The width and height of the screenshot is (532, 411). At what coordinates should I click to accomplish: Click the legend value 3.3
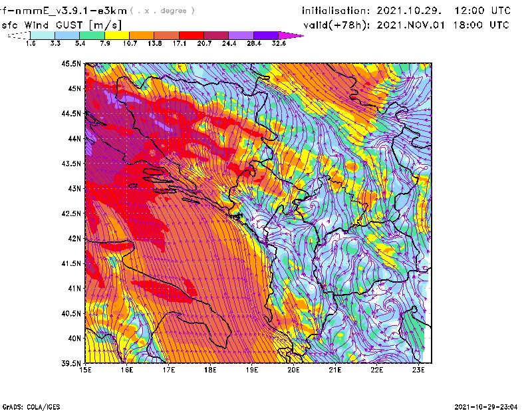point(55,43)
